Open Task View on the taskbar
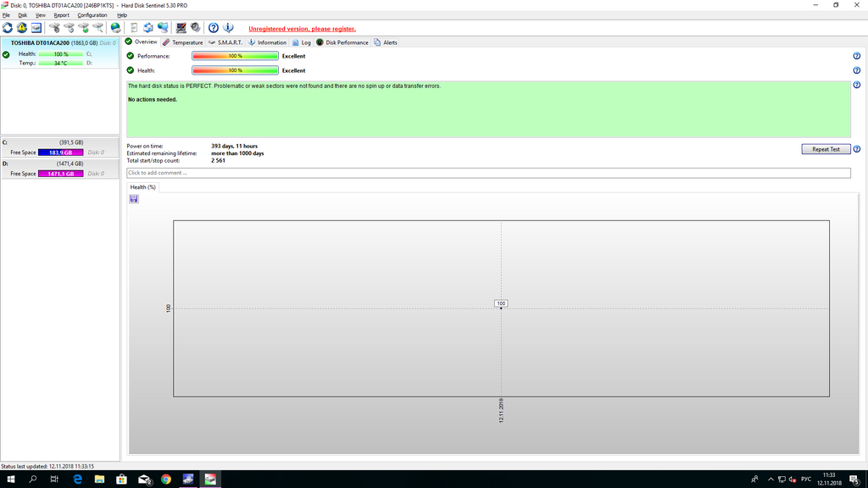 point(54,480)
